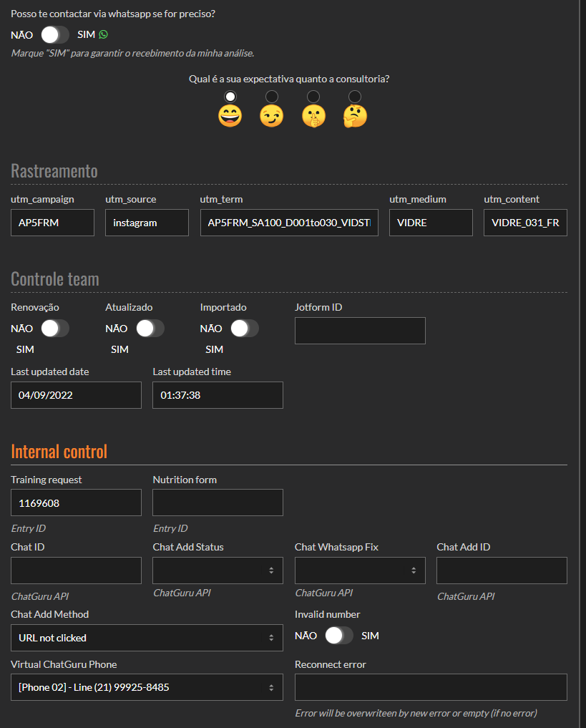This screenshot has height=728, width=586.
Task: Click the shushing face emoji
Action: pyautogui.click(x=313, y=116)
